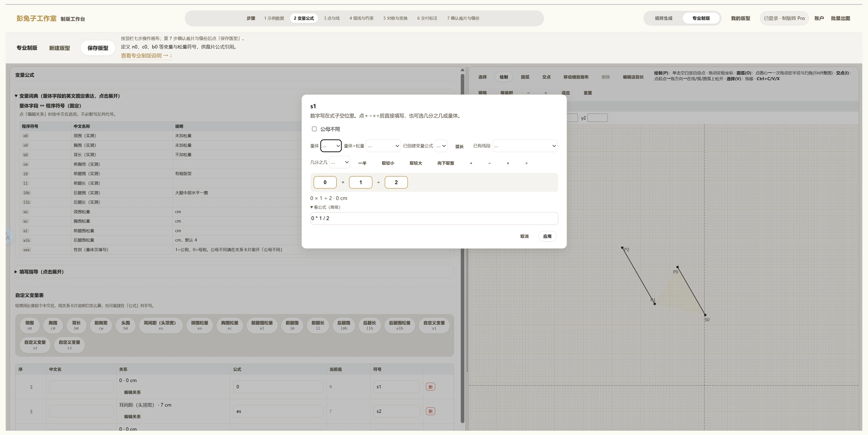This screenshot has height=435, width=868.
Task: Select the 圆弧 arc tool
Action: click(525, 77)
